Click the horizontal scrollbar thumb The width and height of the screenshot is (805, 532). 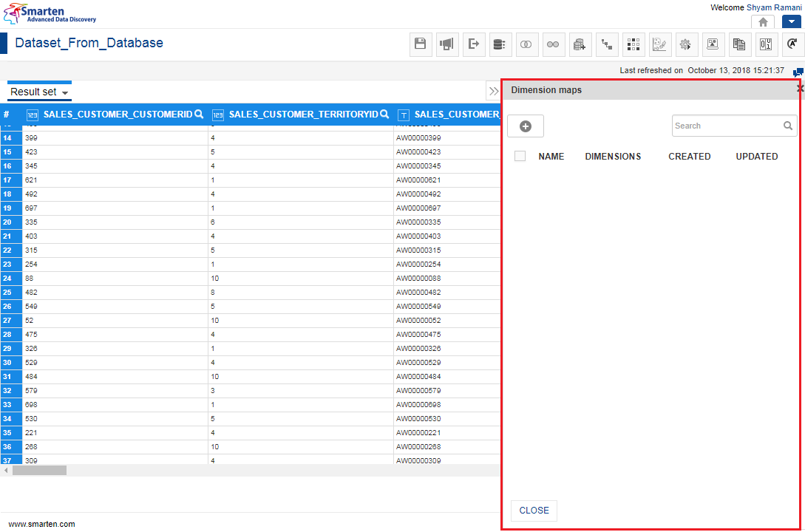39,470
